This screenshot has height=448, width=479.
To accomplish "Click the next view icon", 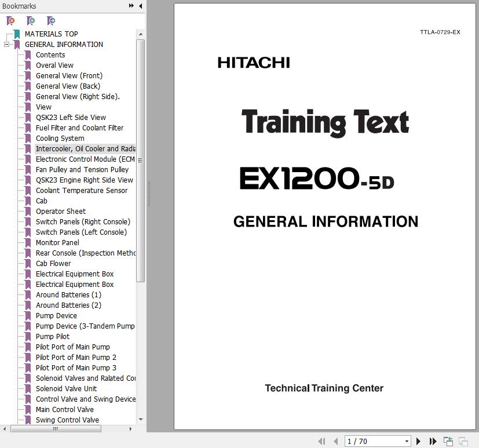I will (x=463, y=441).
